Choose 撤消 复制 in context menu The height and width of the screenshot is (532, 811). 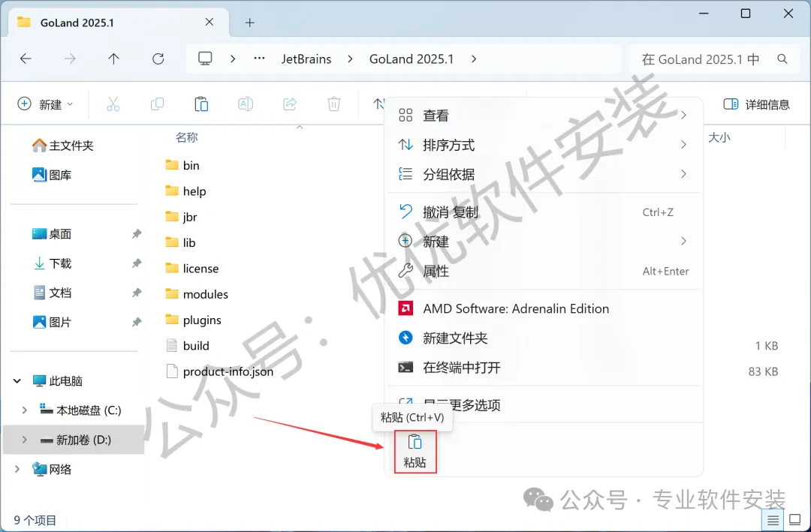(x=544, y=212)
